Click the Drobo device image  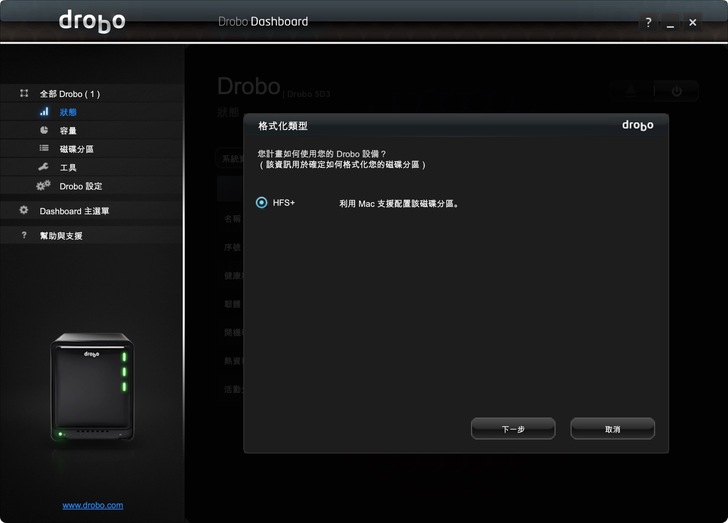point(92,387)
